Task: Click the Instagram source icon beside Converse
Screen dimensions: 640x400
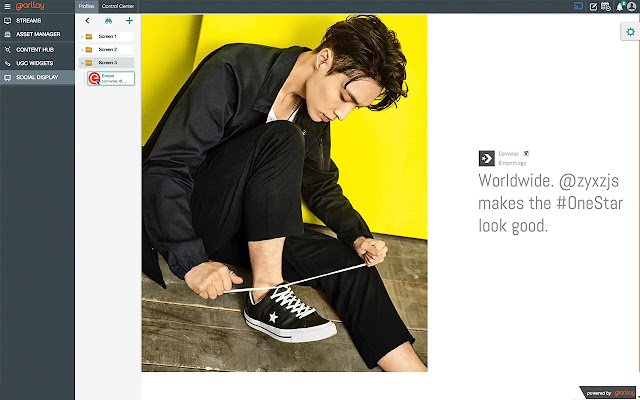Action: (x=527, y=153)
